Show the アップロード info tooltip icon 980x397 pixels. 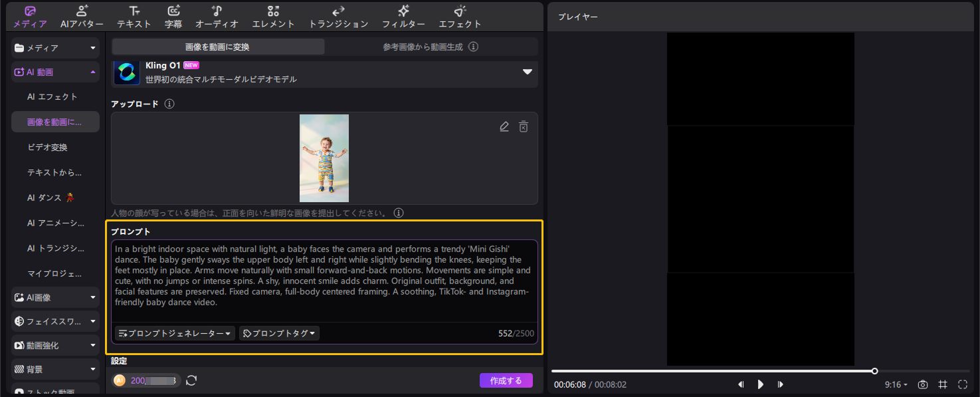[x=169, y=104]
